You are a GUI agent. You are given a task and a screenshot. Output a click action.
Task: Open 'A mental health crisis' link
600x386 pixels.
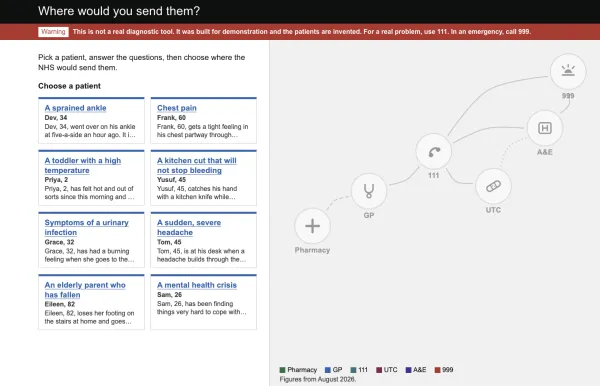pyautogui.click(x=197, y=285)
